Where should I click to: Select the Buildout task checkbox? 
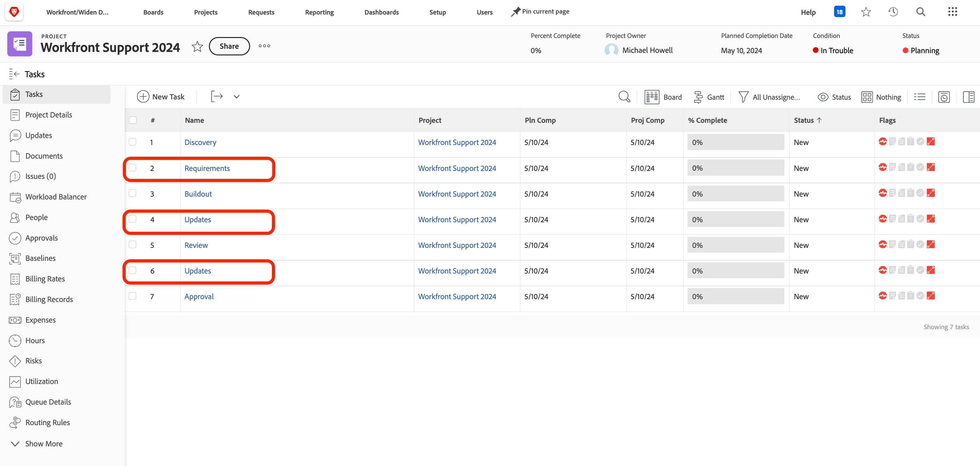[132, 193]
